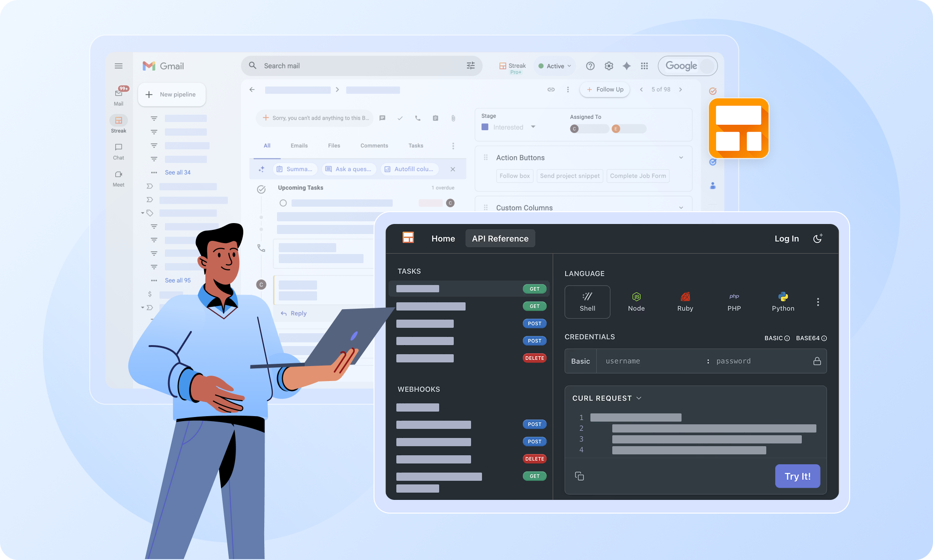933x560 pixels.
Task: Open the API Reference tab
Action: pyautogui.click(x=500, y=239)
